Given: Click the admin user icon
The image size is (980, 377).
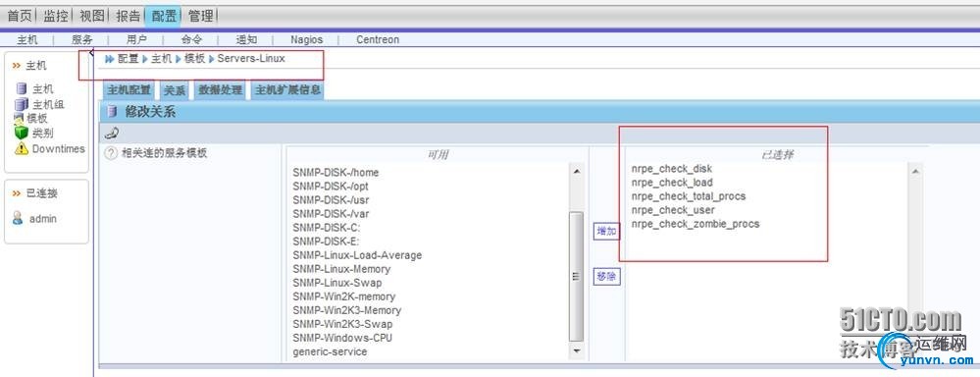Looking at the screenshot, I should [18, 218].
